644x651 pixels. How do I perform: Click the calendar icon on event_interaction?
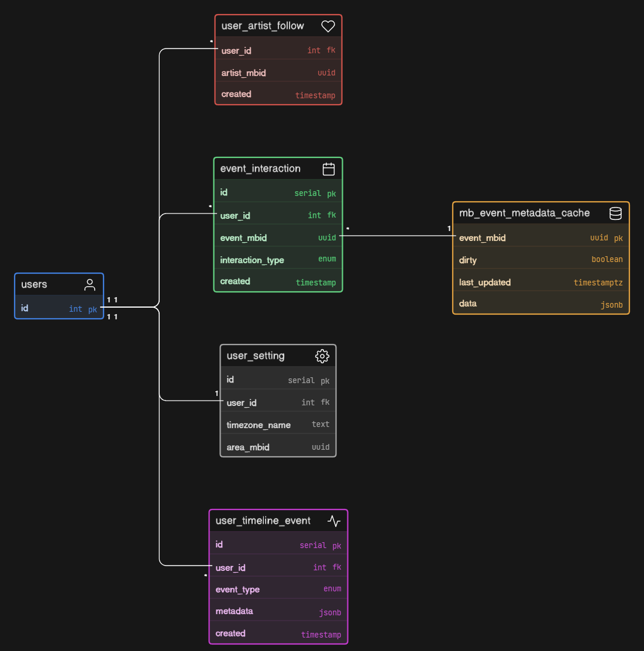click(329, 169)
